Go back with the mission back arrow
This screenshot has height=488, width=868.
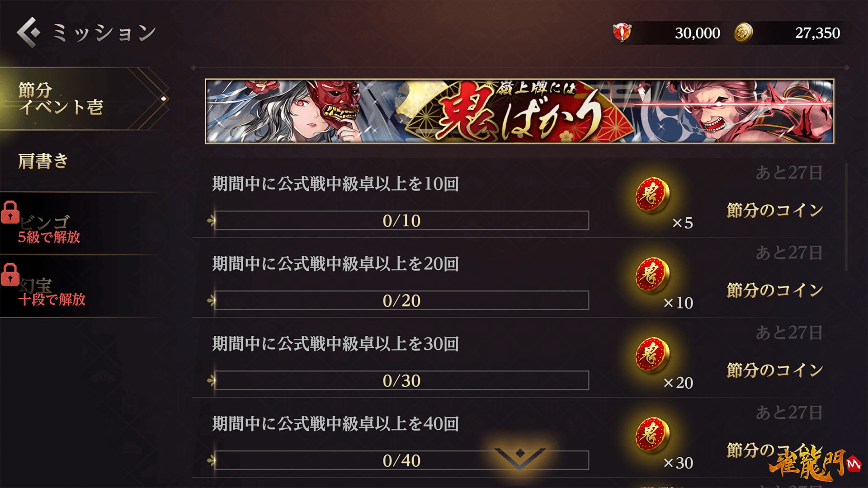(28, 33)
